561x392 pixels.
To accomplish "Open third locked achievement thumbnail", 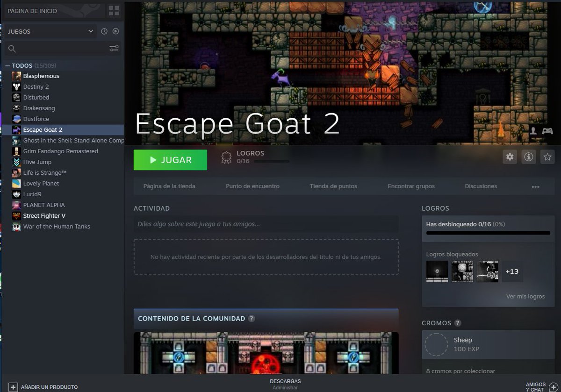I will pyautogui.click(x=488, y=271).
